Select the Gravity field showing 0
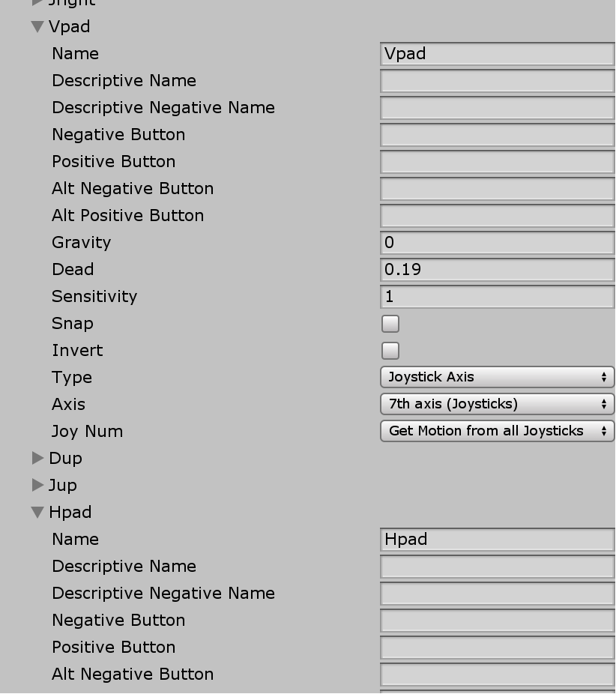Image resolution: width=616 pixels, height=694 pixels. (497, 242)
